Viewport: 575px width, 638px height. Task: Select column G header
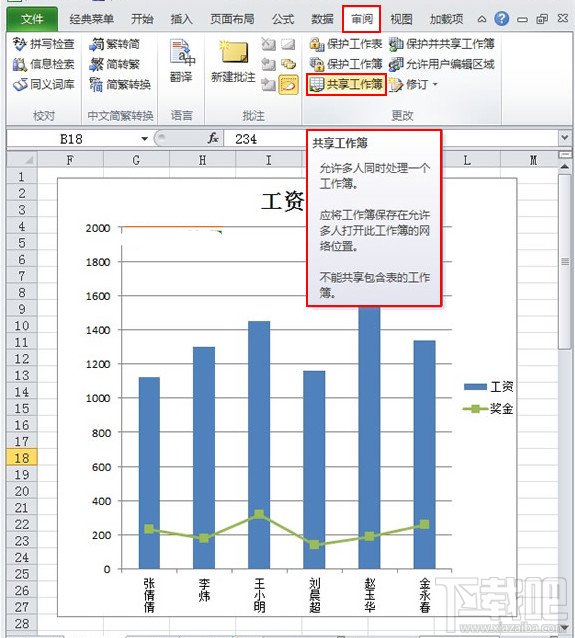136,160
